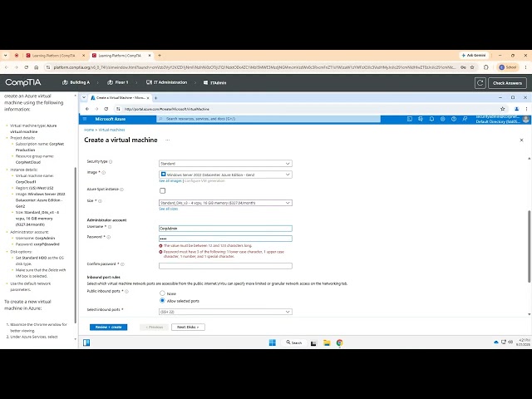This screenshot has height=399, width=532.
Task: Reload the CompTIA platform page in outer Chrome
Action: pos(26,67)
